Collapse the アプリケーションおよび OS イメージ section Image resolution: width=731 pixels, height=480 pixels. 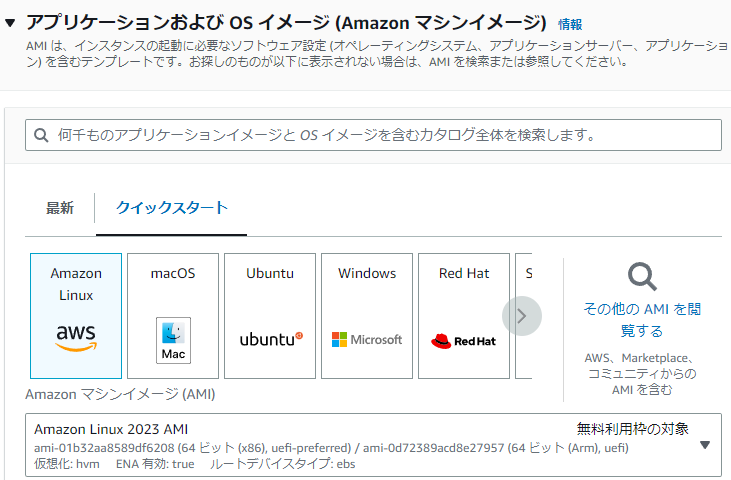[x=11, y=23]
